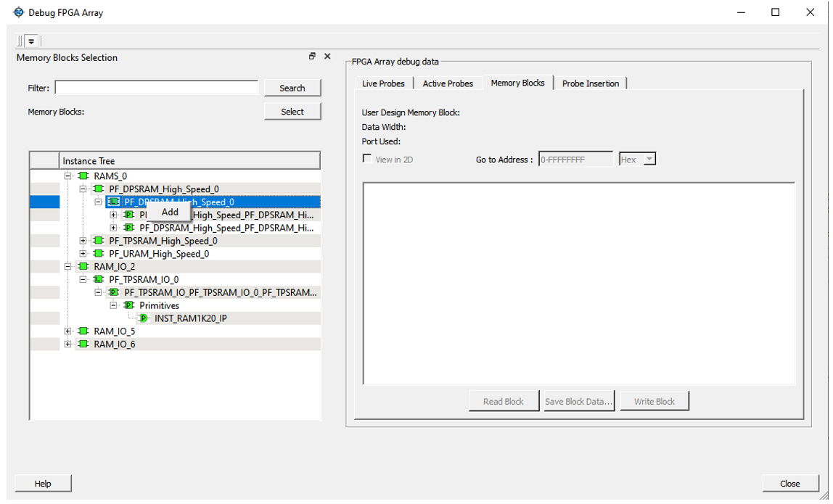Click the RAM_IO_2 green chip icon
The image size is (833, 504).
click(x=83, y=267)
